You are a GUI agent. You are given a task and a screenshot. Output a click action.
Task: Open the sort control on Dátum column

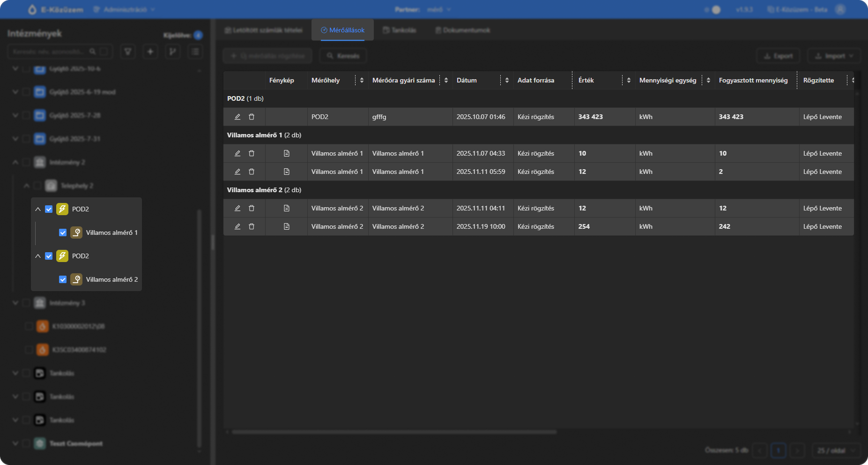point(507,81)
